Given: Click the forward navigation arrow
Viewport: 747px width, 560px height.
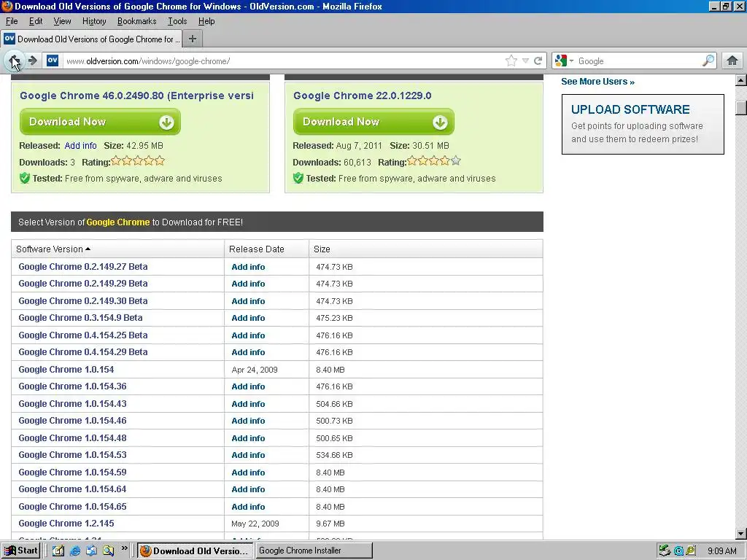Looking at the screenshot, I should (33, 61).
